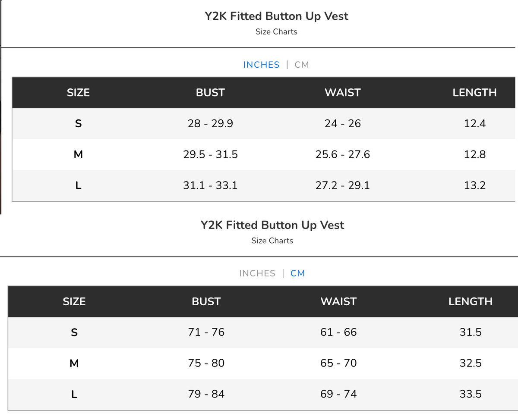Click bust value 75 - 80

[206, 363]
